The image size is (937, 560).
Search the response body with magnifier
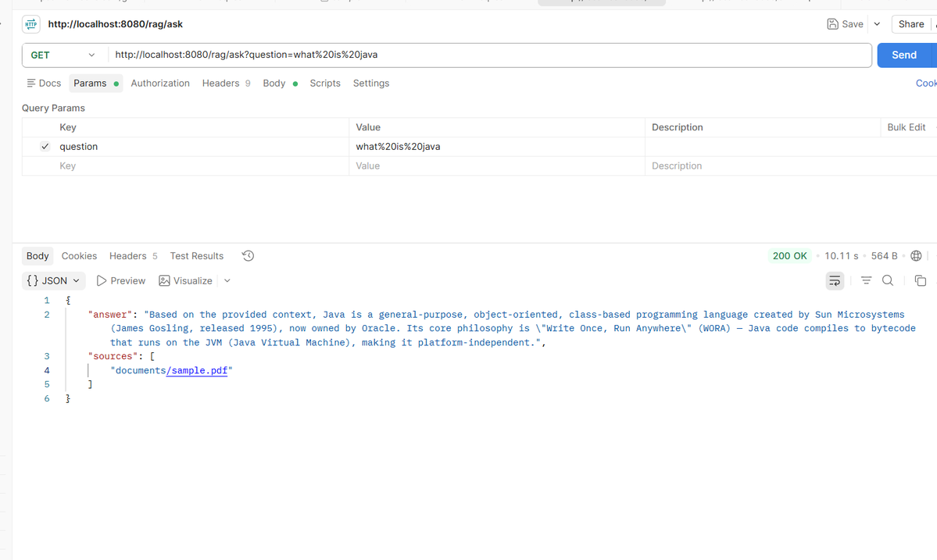888,280
